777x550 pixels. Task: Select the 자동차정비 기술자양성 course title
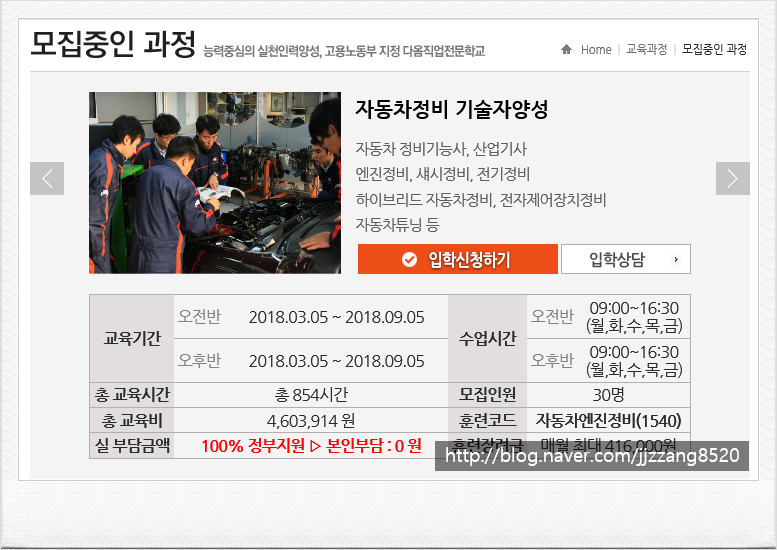[x=451, y=109]
